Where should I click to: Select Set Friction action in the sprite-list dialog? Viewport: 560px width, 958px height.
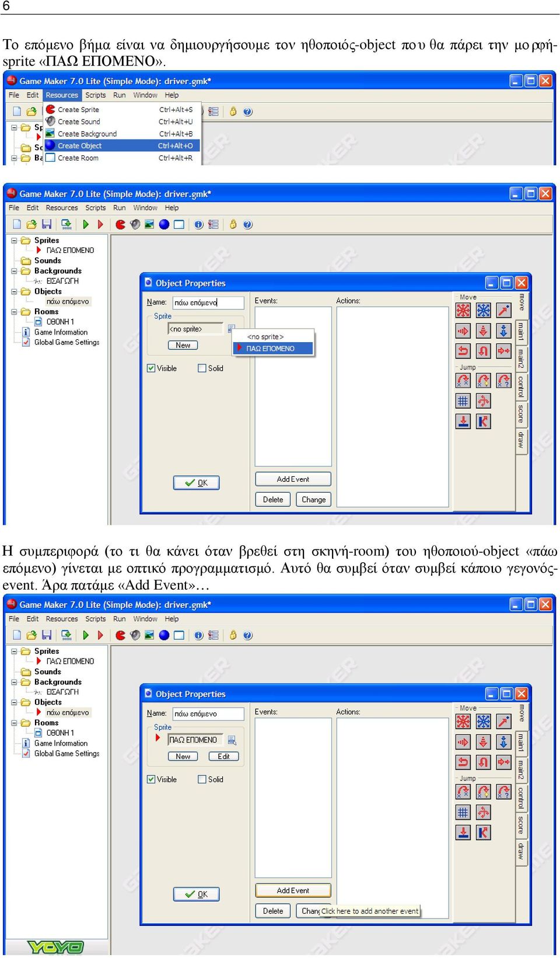(x=504, y=351)
